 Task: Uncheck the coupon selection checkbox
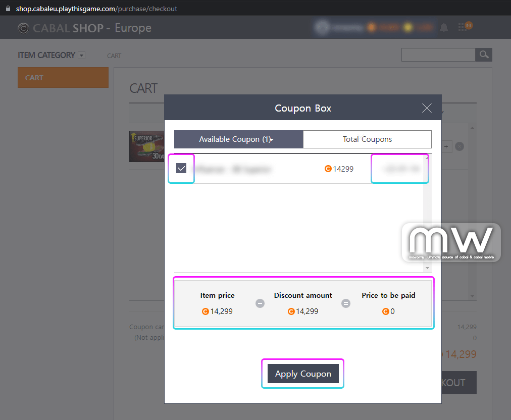coord(181,169)
